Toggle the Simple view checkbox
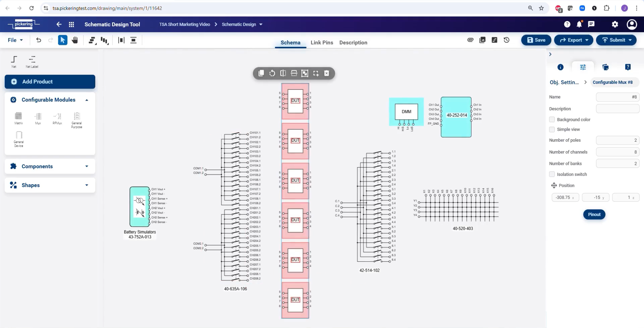Viewport: 644px width, 328px height. [x=552, y=129]
